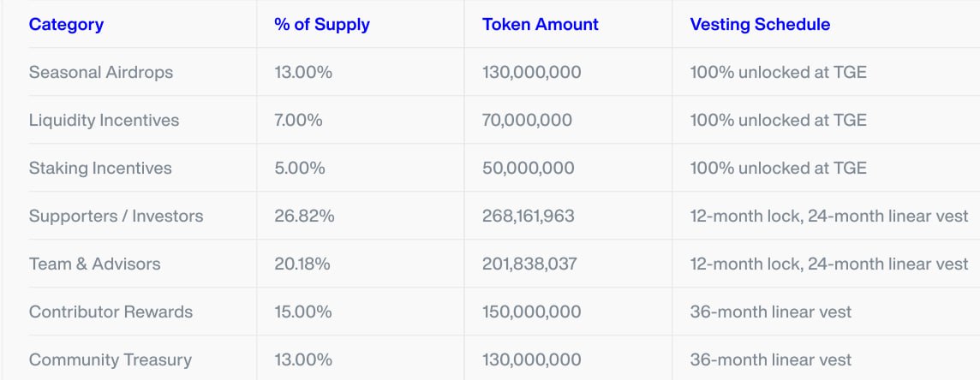
Task: Click Contributor Rewards 36-month linear vest cell
Action: pyautogui.click(x=771, y=312)
